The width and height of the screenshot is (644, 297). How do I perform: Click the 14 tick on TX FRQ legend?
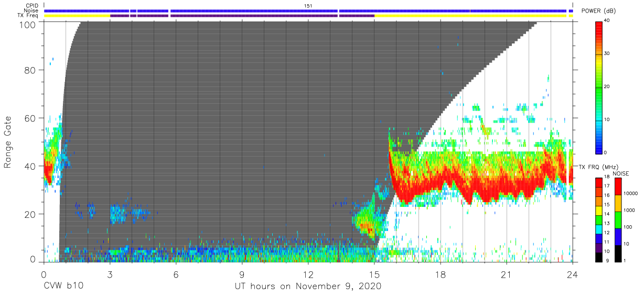coord(607,214)
